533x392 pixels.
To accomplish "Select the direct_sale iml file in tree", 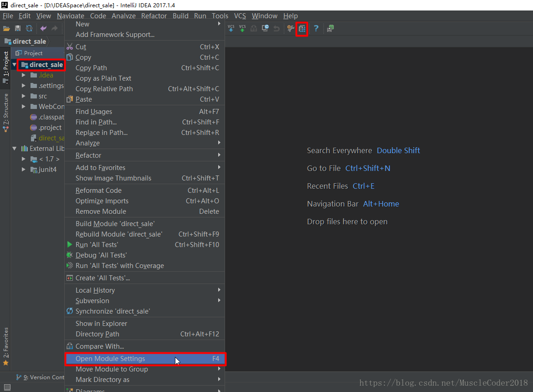I will point(47,138).
